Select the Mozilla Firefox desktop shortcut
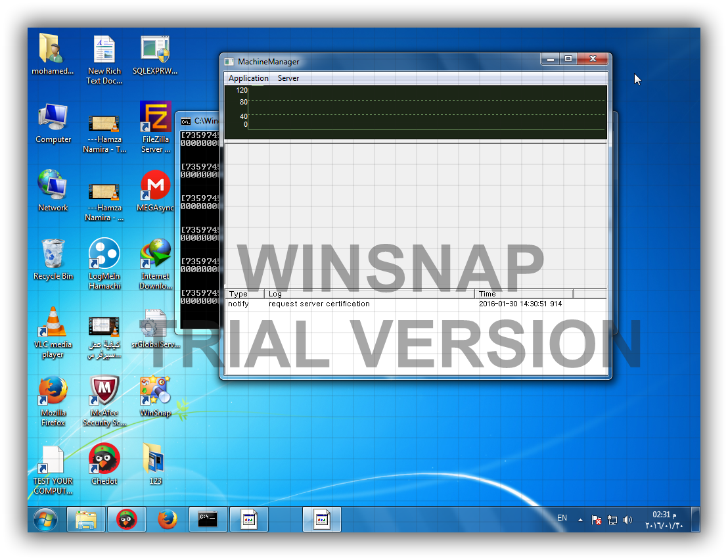728x560 pixels. pyautogui.click(x=53, y=401)
